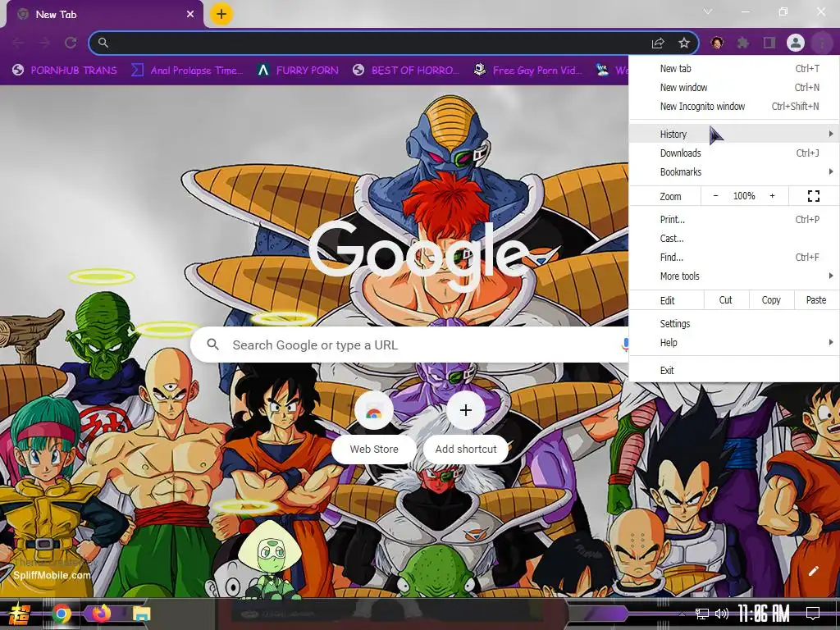Click the Search Google or type a URL box

[x=410, y=345]
